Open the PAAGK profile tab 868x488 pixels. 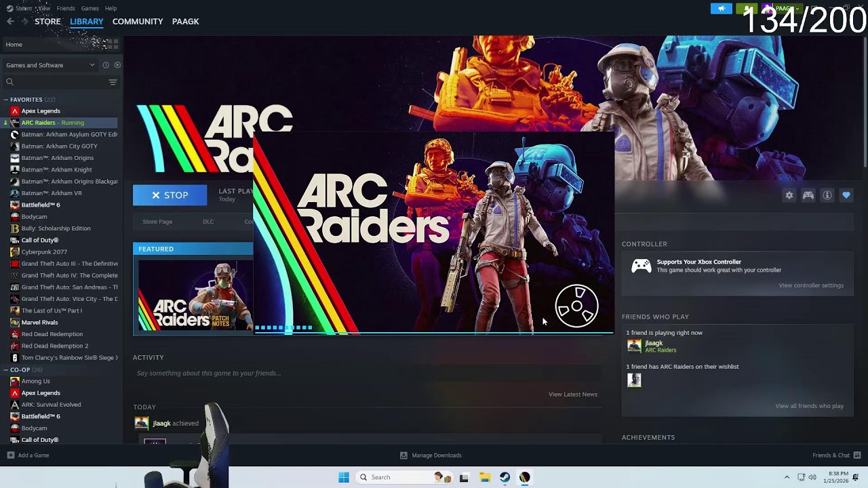[185, 22]
